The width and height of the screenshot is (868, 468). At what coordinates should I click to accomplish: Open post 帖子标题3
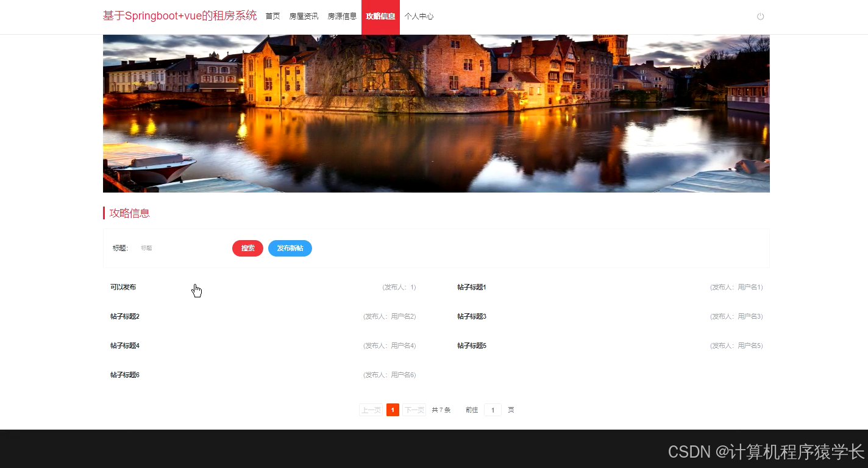pos(472,316)
